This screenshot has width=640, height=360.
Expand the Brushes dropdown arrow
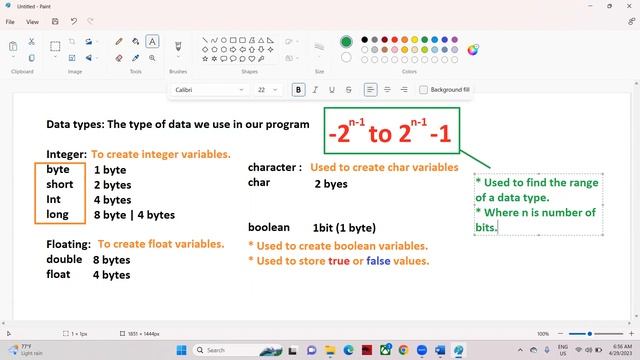(178, 57)
